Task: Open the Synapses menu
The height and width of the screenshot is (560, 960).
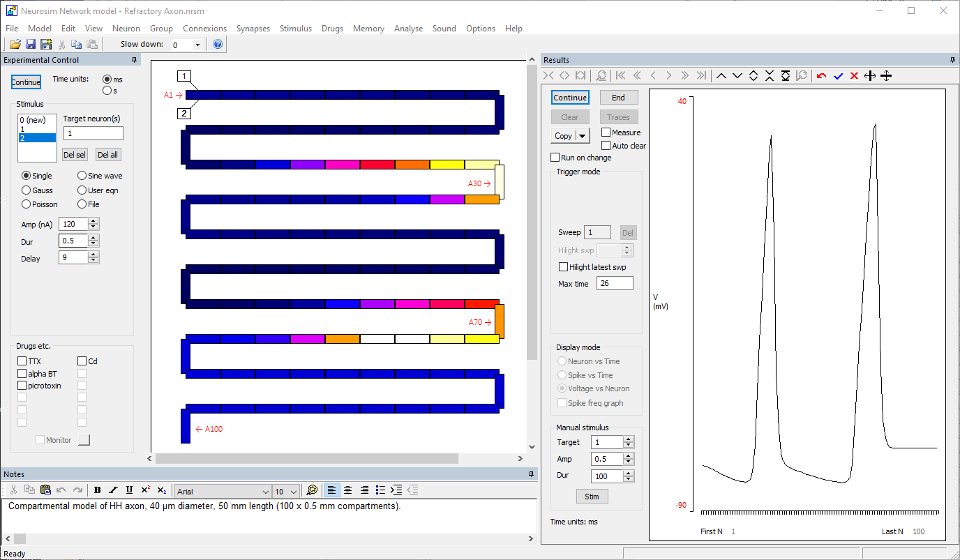Action: [x=253, y=29]
